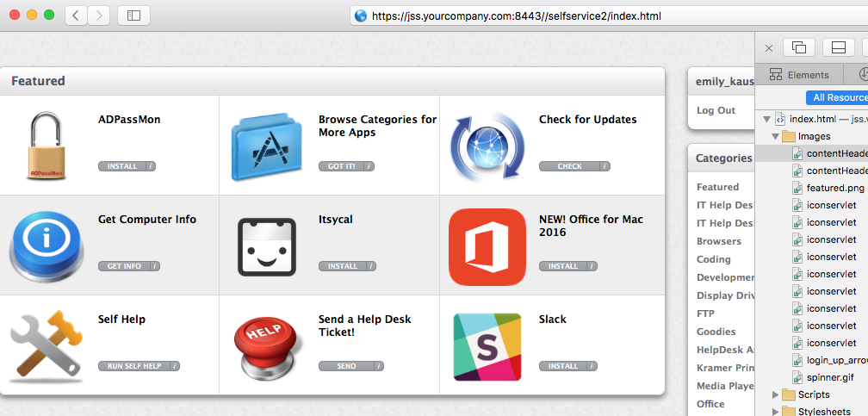Show info for ADPassMon via the i button
Image resolution: width=868 pixels, height=416 pixels.
point(151,166)
